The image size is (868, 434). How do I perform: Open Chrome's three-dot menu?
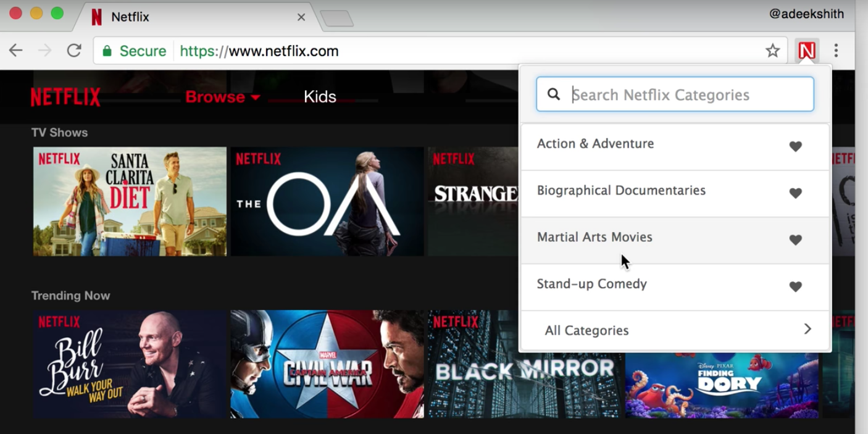[x=836, y=51]
